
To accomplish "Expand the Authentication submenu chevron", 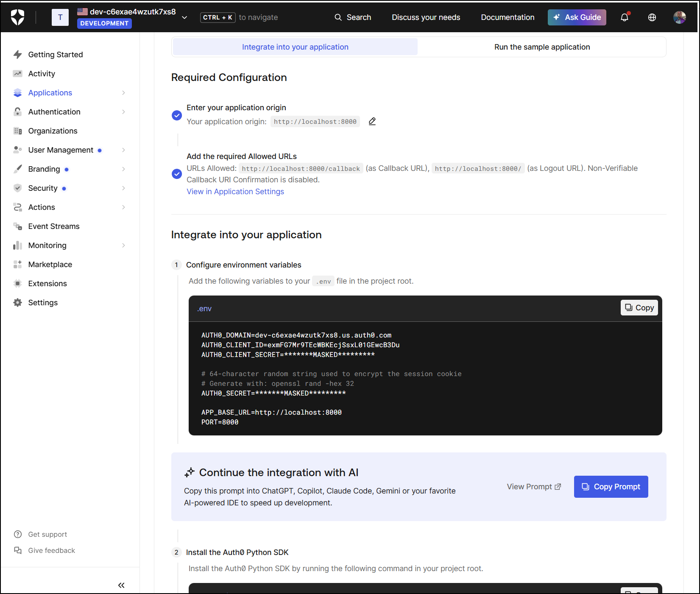I will [x=123, y=112].
